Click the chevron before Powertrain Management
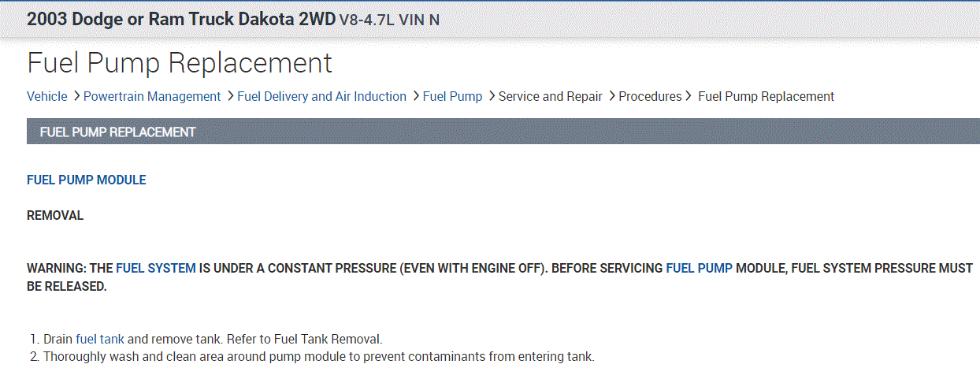Viewport: 980px width, 379px height. 76,96
